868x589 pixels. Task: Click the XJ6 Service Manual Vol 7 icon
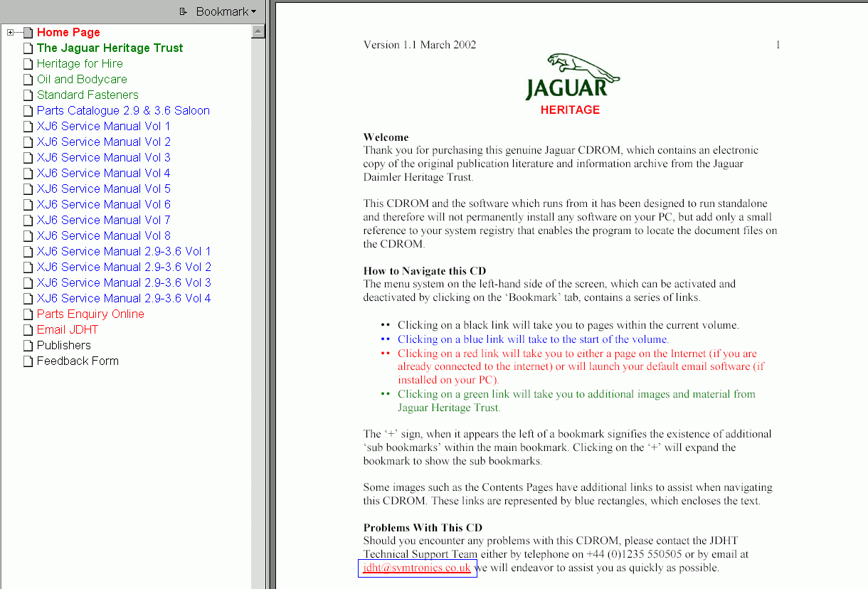pyautogui.click(x=28, y=220)
